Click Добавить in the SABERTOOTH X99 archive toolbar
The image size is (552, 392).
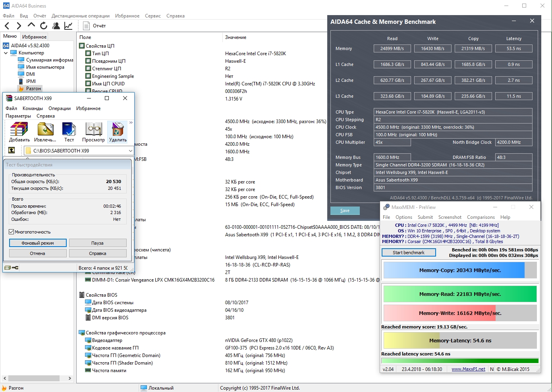tap(19, 132)
